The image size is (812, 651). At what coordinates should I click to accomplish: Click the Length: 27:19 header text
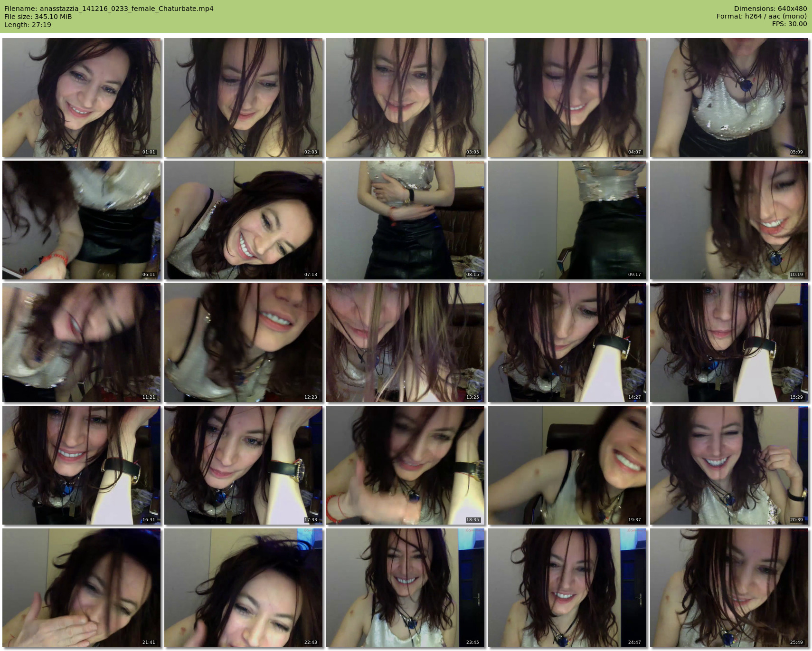(x=28, y=25)
